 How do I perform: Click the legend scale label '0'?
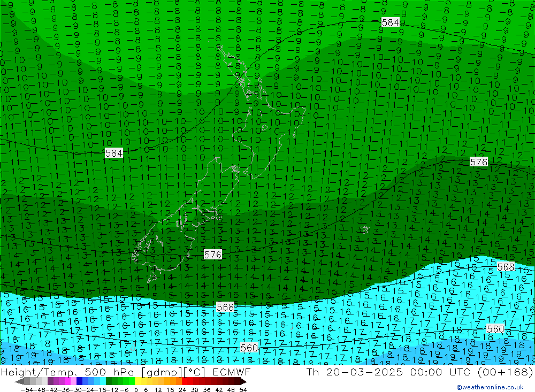coord(136,390)
